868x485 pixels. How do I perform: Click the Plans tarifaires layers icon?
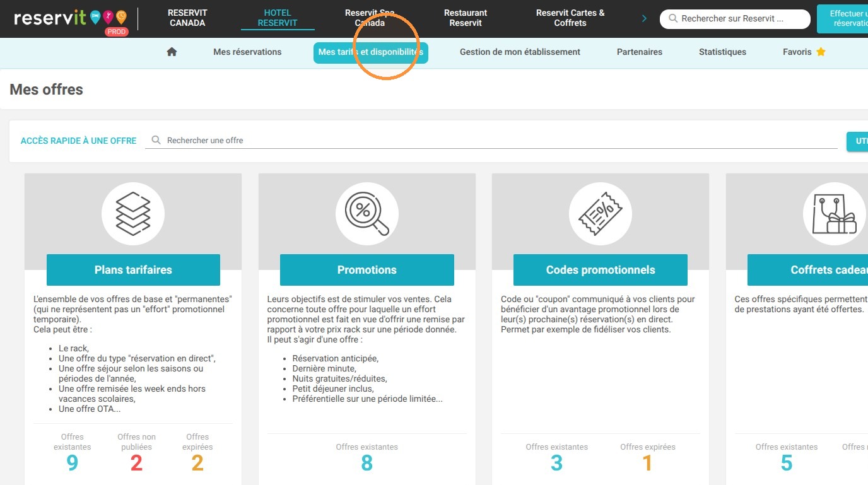(x=133, y=214)
